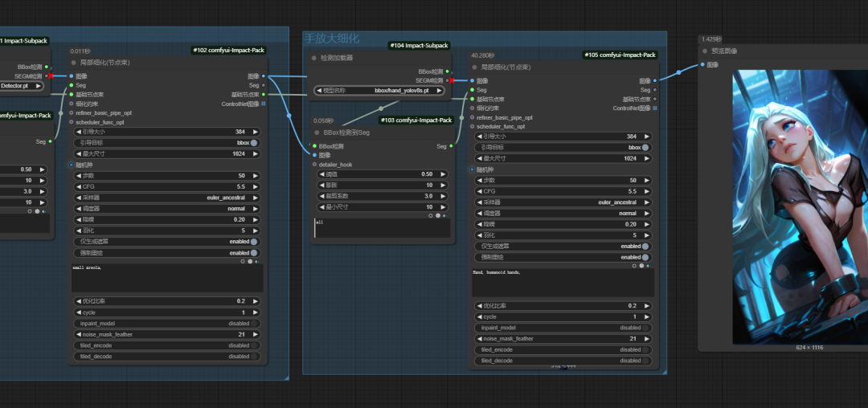868x408 pixels.
Task: Toggle 仅生成遮罩 enabled switch on node #105
Action: 645,246
